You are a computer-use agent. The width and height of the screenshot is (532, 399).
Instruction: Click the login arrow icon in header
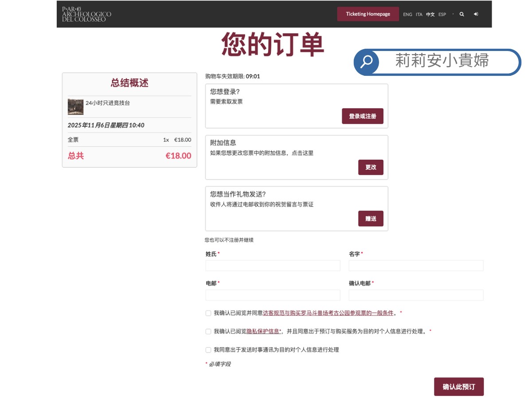(476, 14)
